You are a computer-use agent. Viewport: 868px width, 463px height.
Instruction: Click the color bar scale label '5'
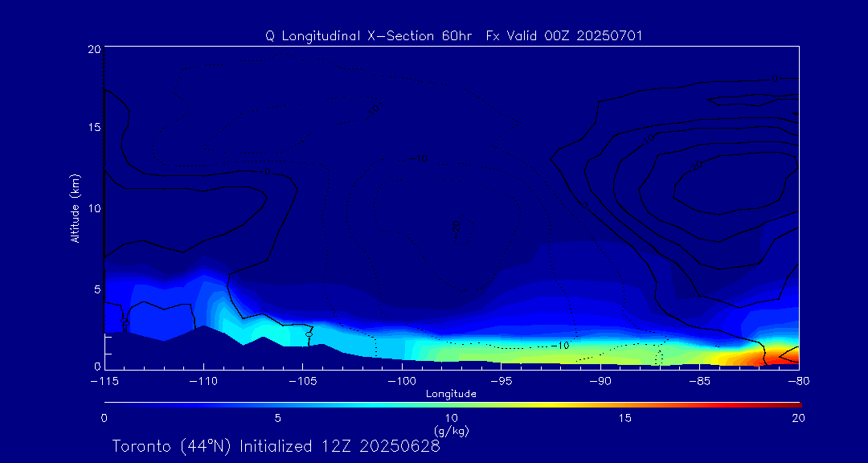pos(278,419)
